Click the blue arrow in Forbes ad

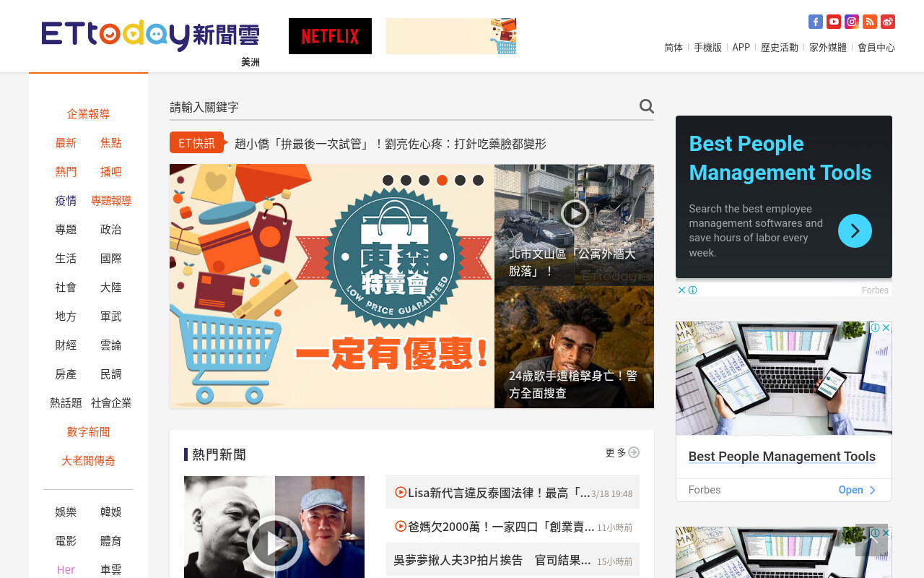(x=855, y=230)
